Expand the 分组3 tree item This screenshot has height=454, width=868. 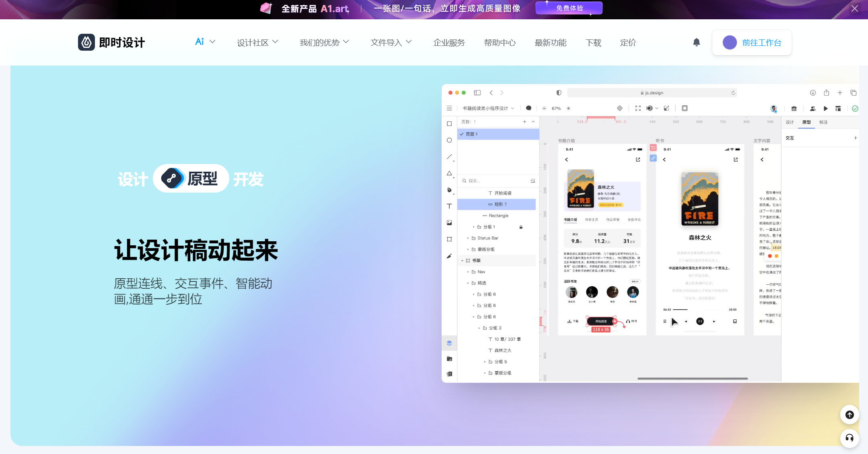(x=479, y=328)
